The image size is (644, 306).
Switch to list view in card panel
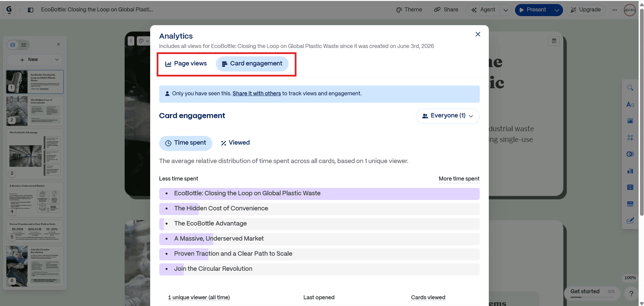pyautogui.click(x=24, y=45)
